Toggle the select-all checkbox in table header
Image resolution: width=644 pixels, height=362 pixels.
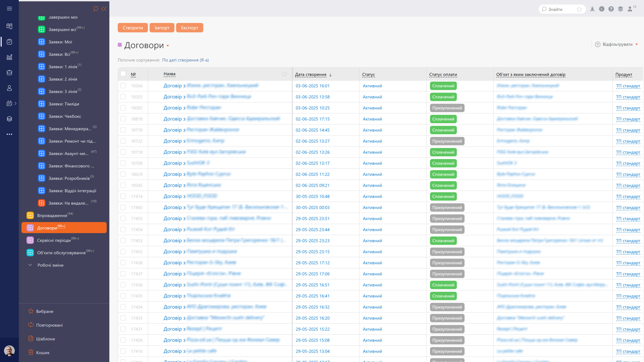123,73
